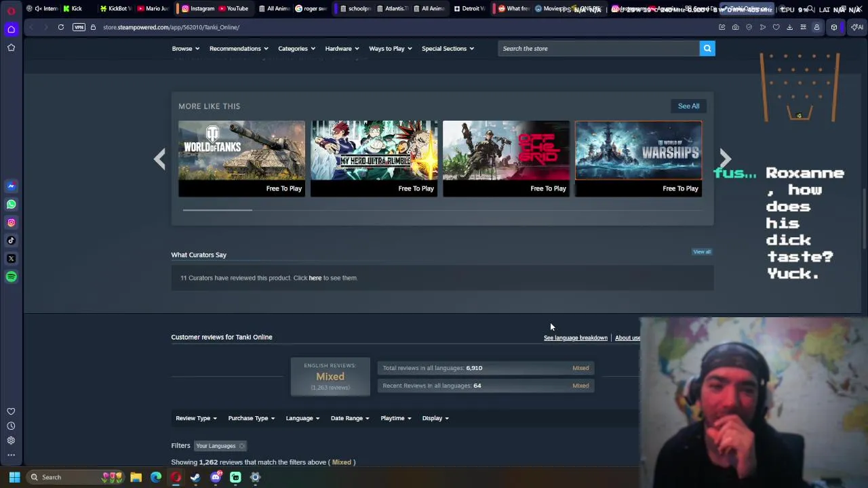Click the Windows taskbar Search box
Image resolution: width=868 pixels, height=488 pixels.
click(x=75, y=477)
